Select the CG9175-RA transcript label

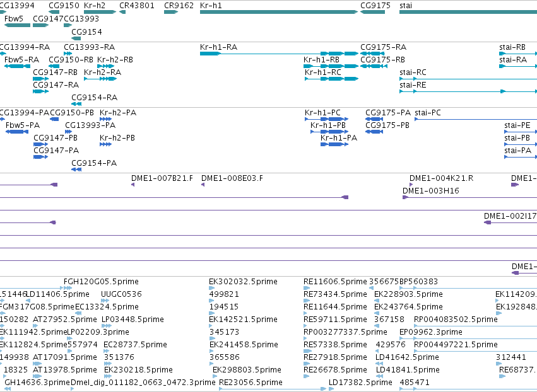383,47
